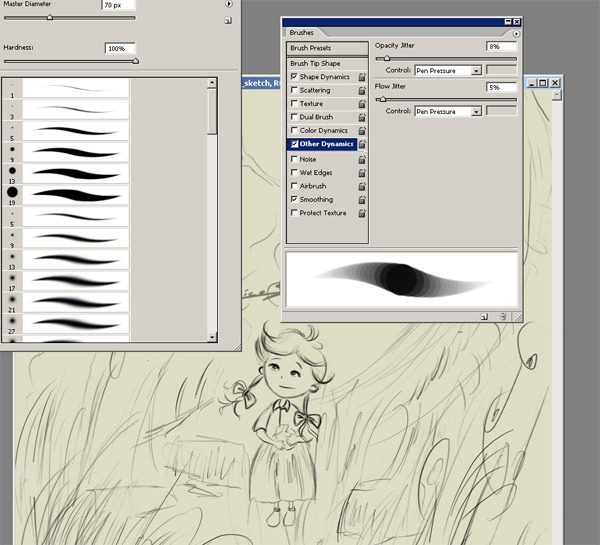Click the Opacity Jitter percentage field
The height and width of the screenshot is (545, 600).
pos(501,46)
